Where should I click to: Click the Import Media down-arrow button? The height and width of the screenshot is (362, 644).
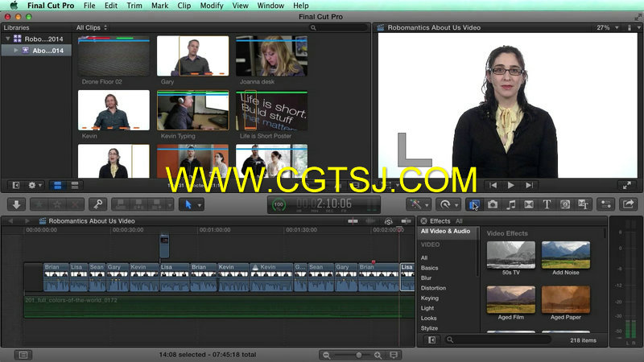(17, 204)
